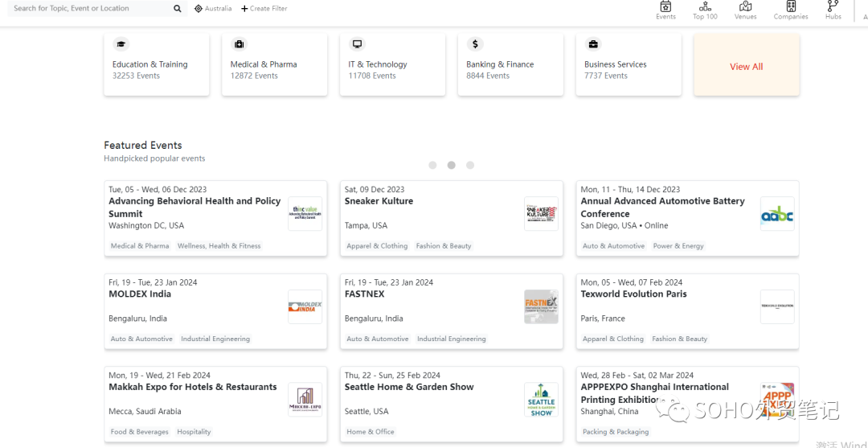Open the Top 100 navigation icon

click(x=705, y=7)
